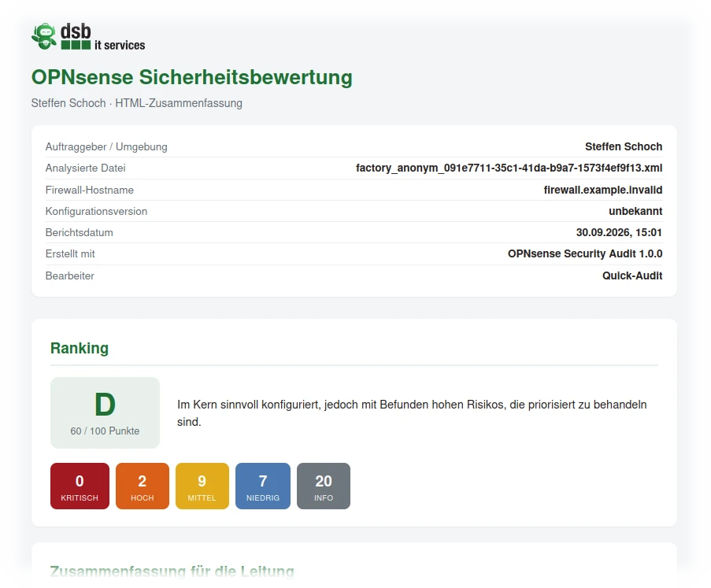
Task: Click the dsb it services wordmark
Action: [103, 37]
